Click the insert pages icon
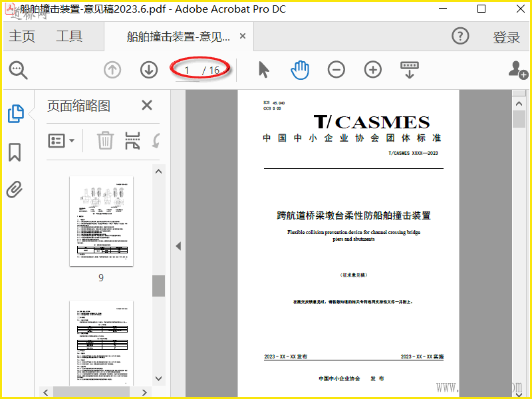 click(x=132, y=140)
